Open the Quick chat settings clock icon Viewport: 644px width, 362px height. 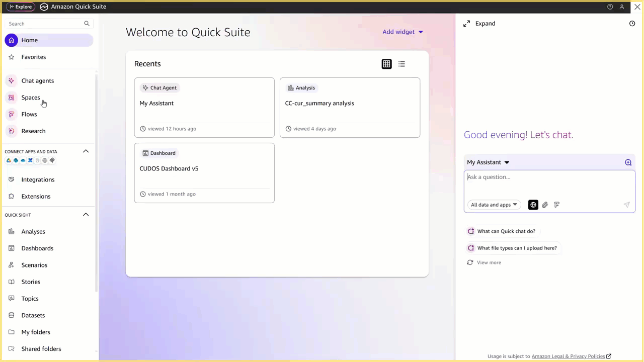point(632,23)
